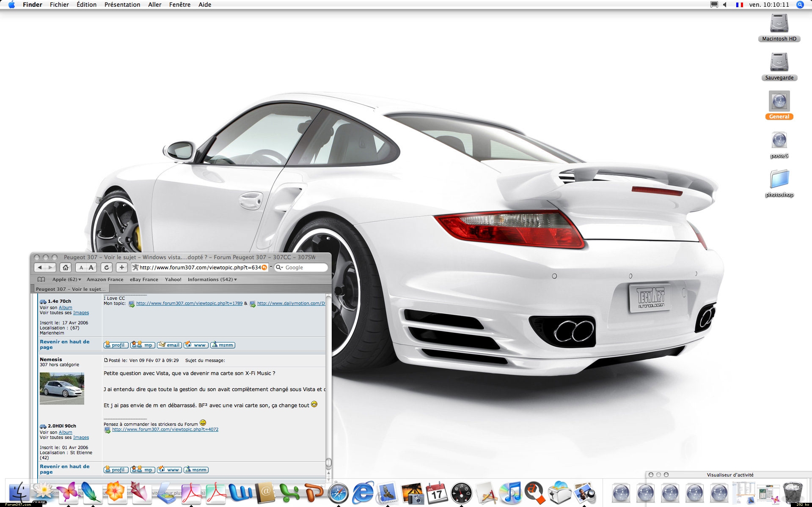Click the eBay France bookmark link
Screen dimensions: 812x507
144,280
